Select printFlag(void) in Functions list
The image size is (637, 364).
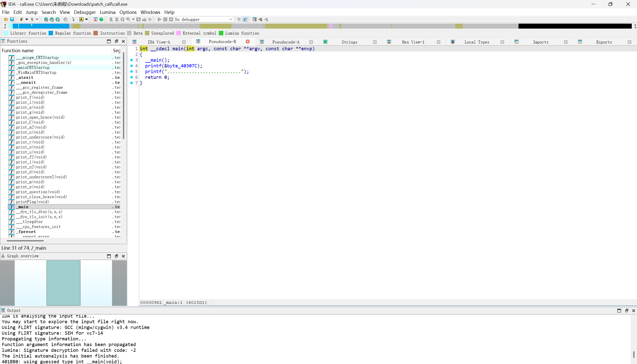click(32, 202)
